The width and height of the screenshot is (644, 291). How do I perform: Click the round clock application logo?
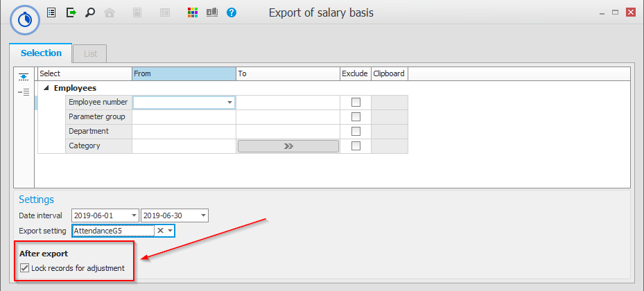tap(24, 19)
